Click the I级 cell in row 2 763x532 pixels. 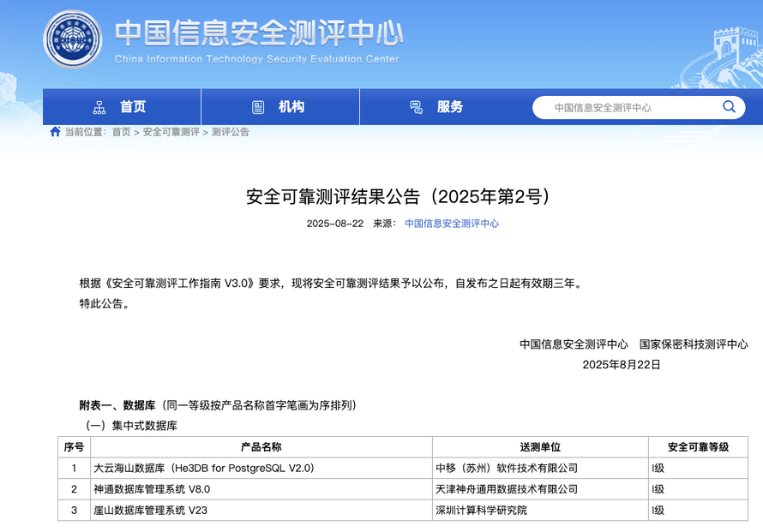(699, 489)
